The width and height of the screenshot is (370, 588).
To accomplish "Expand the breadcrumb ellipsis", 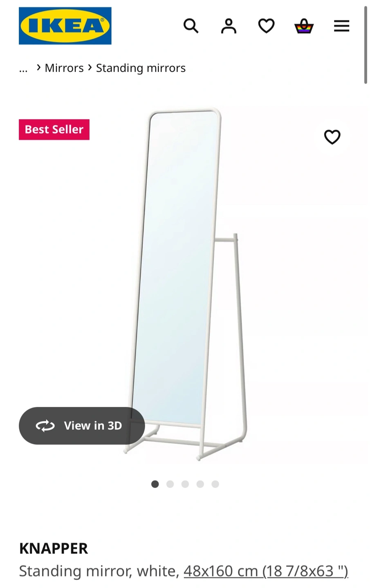I will pyautogui.click(x=23, y=68).
